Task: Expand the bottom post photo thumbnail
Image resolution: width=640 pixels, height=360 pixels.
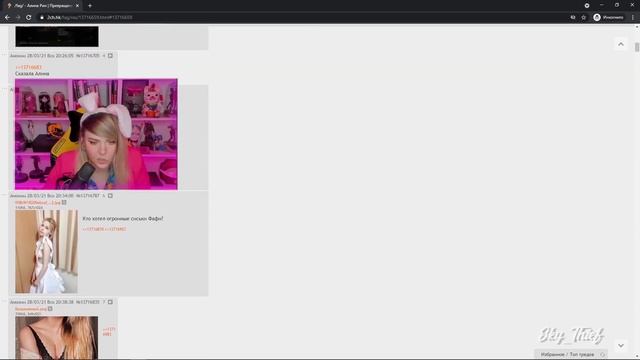Action: click(x=57, y=338)
